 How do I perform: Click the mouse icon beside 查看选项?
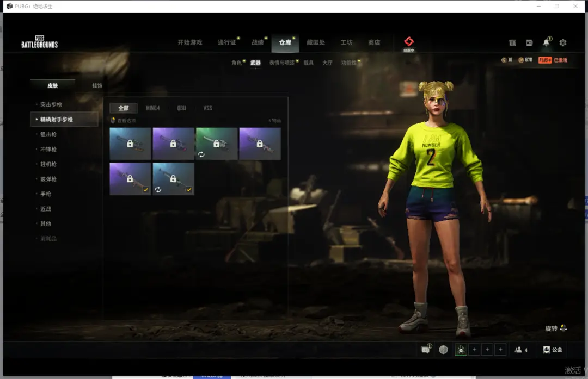[113, 120]
